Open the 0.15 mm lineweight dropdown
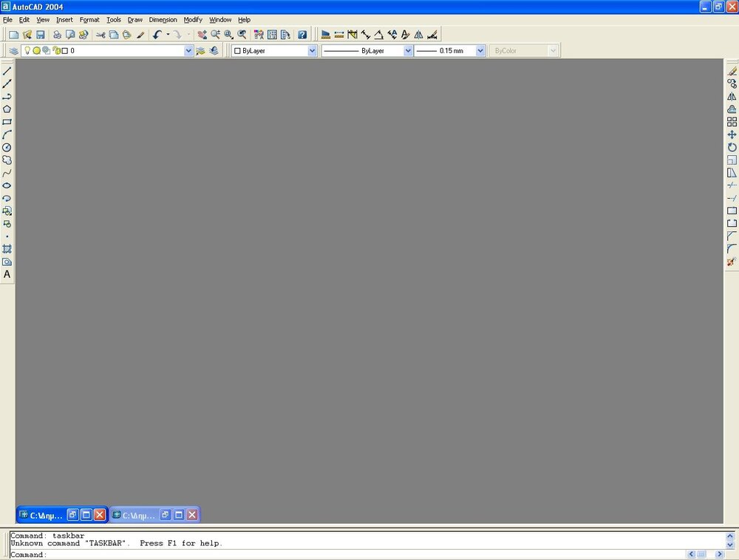This screenshot has height=560, width=739. tap(480, 50)
